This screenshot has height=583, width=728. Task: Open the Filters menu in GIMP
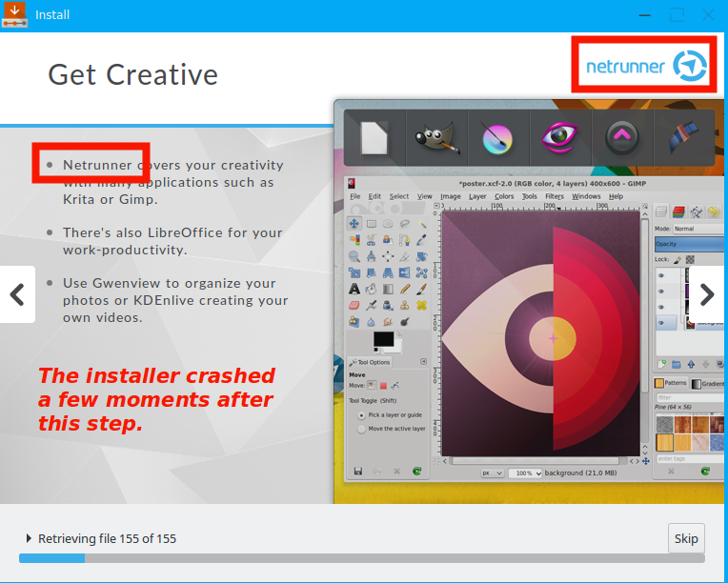(554, 196)
